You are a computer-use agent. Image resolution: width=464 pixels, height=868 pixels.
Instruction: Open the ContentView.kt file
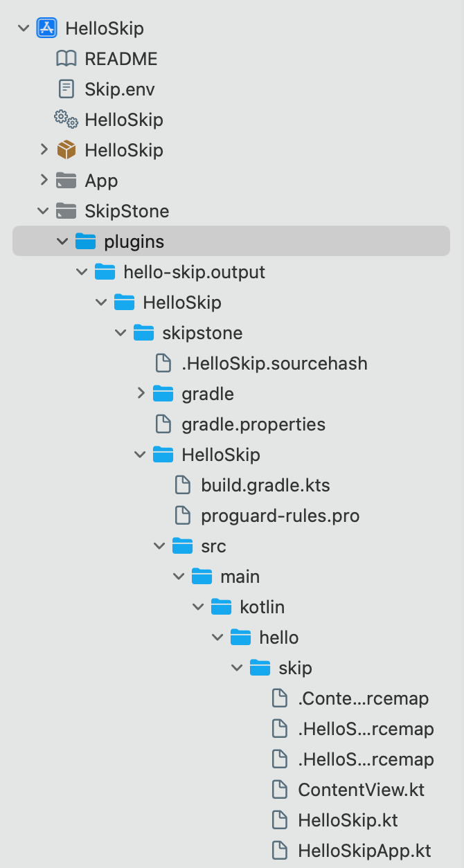click(361, 790)
